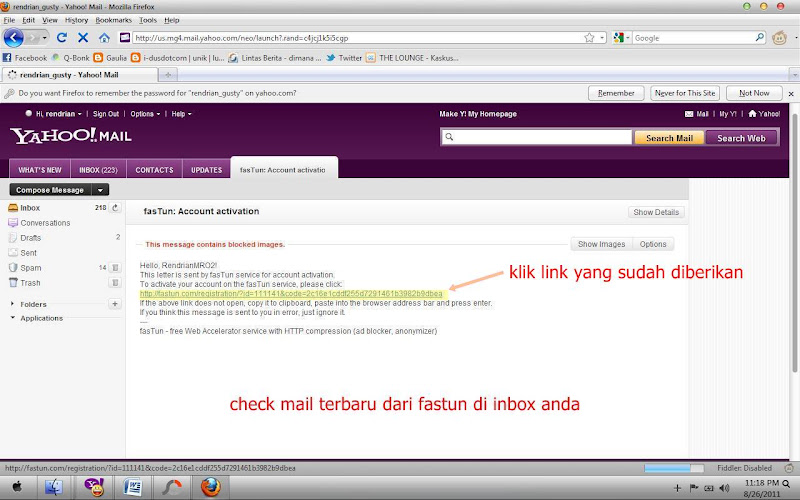Viewport: 800px width, 500px height.
Task: Open Drafts folder in sidebar
Action: pyautogui.click(x=30, y=238)
